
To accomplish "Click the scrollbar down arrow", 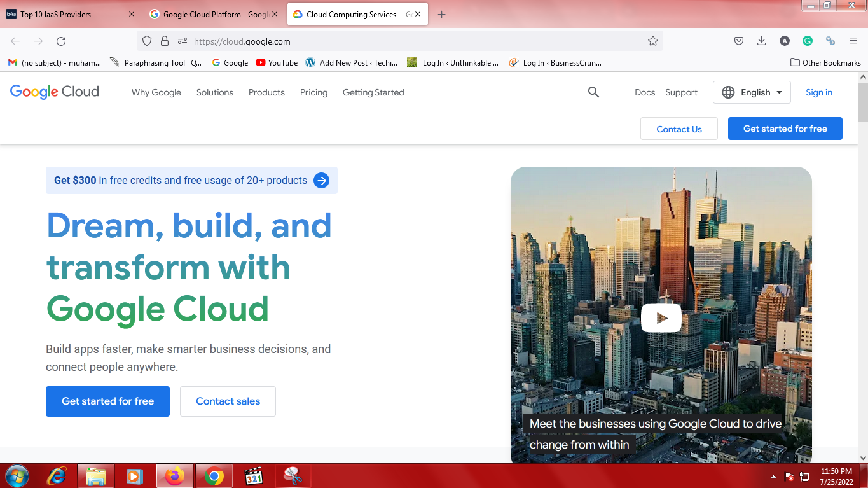I will pos(862,457).
